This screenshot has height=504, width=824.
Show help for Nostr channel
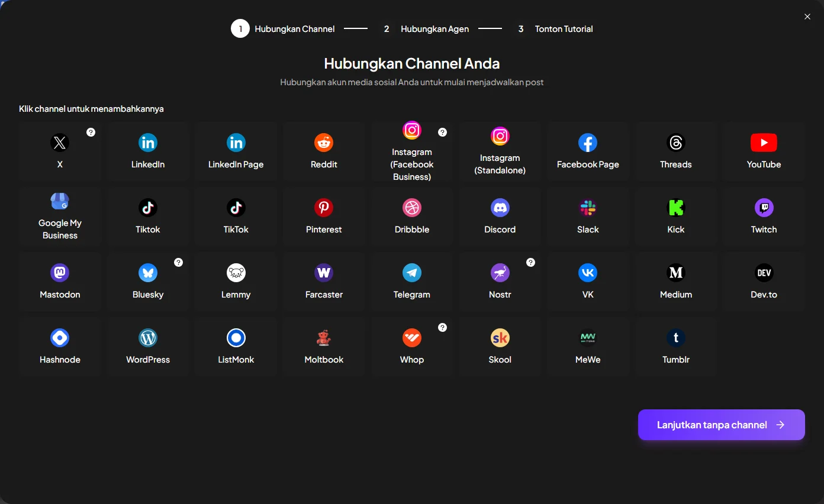[x=530, y=263]
